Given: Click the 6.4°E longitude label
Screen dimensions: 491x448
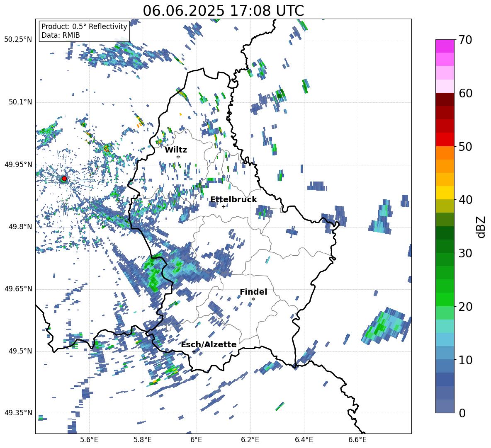Looking at the screenshot, I should pyautogui.click(x=304, y=440).
